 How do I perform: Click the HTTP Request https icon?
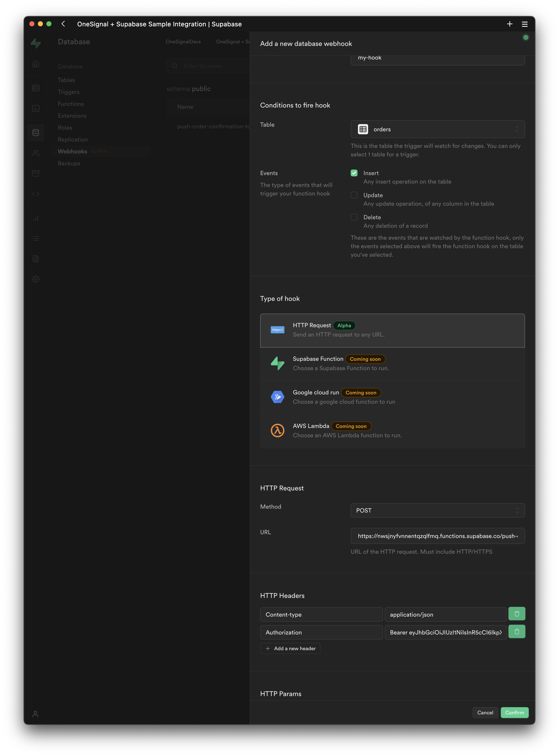[277, 330]
